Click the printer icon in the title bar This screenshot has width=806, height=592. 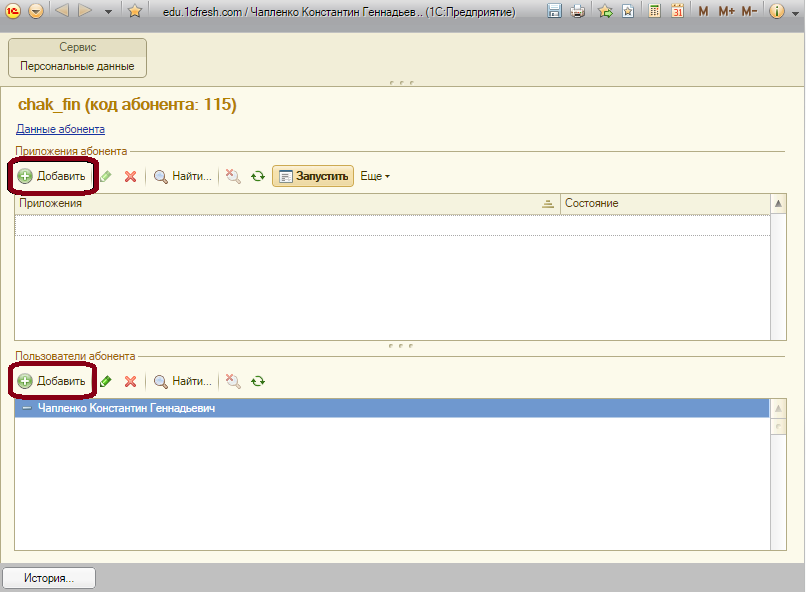(578, 11)
